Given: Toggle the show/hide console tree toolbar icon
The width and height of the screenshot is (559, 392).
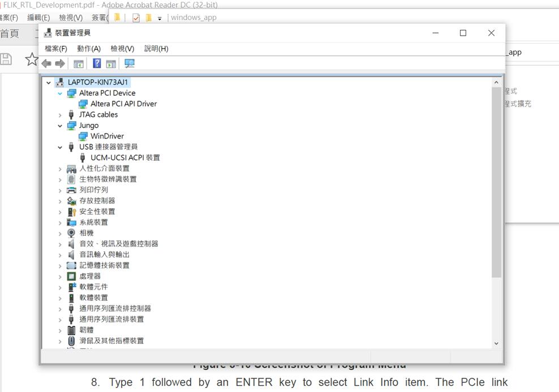Looking at the screenshot, I should pyautogui.click(x=79, y=64).
